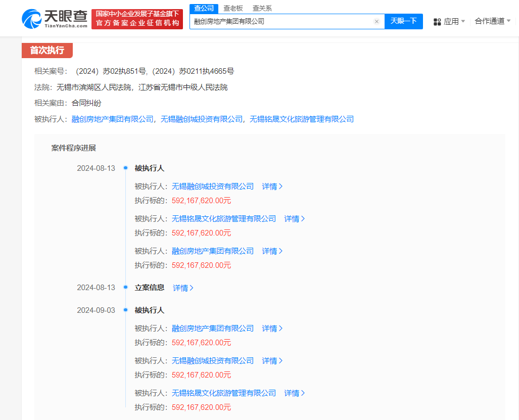The height and width of the screenshot is (420, 519).
Task: Click inside the company search input field
Action: point(283,21)
